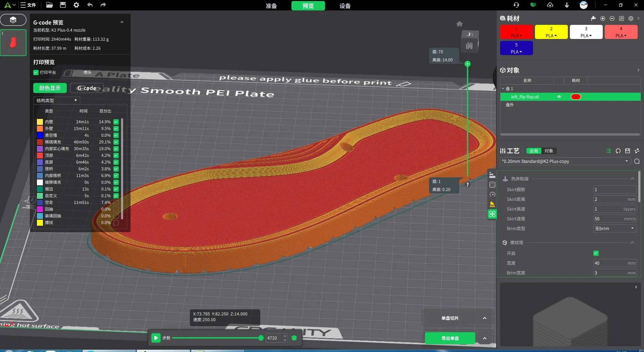This screenshot has width=644, height=352.
Task: Open the support paint tool icon
Action: click(x=492, y=204)
